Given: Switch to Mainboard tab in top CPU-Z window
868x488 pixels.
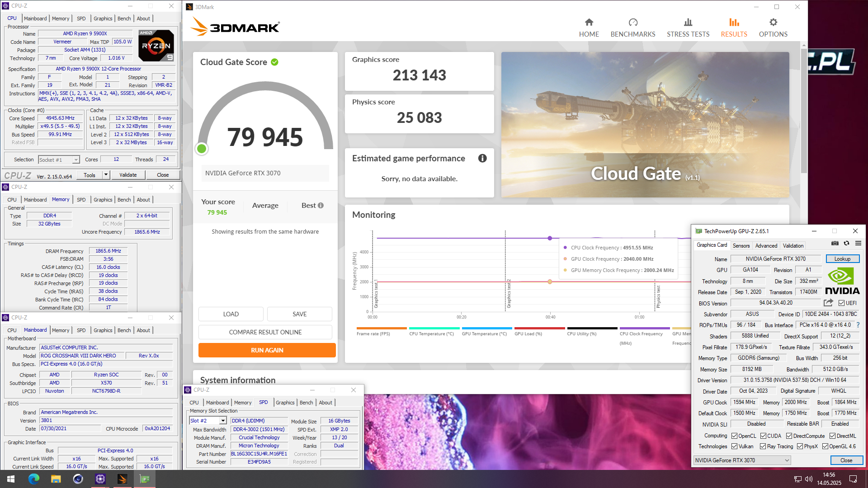Looking at the screenshot, I should [35, 19].
